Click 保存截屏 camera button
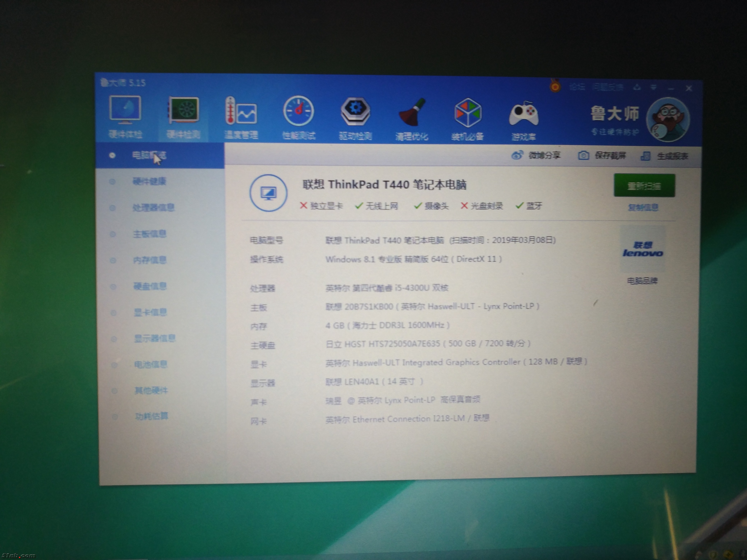Viewport: 747px width, 560px height. (602, 156)
